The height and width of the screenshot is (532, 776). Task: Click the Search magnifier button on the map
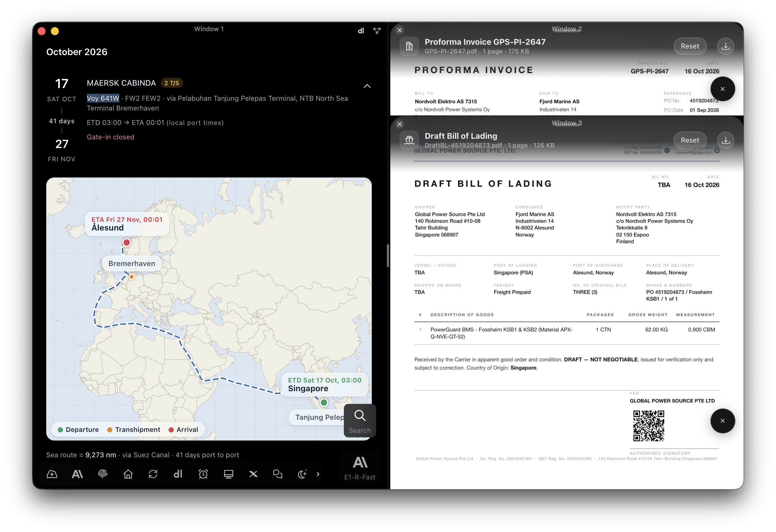tap(360, 421)
